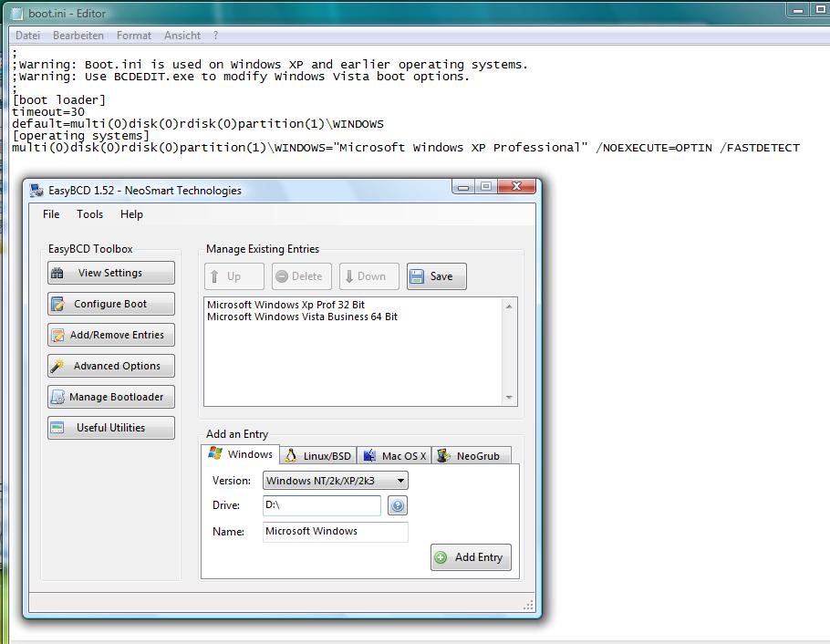
Task: Switch to the Linux/BSD tab
Action: (318, 456)
